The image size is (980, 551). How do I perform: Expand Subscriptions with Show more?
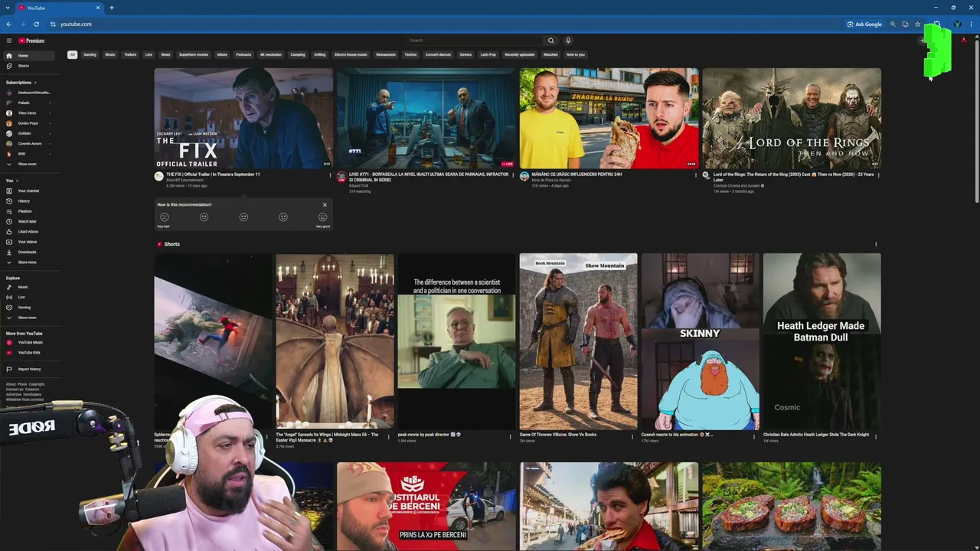click(28, 164)
